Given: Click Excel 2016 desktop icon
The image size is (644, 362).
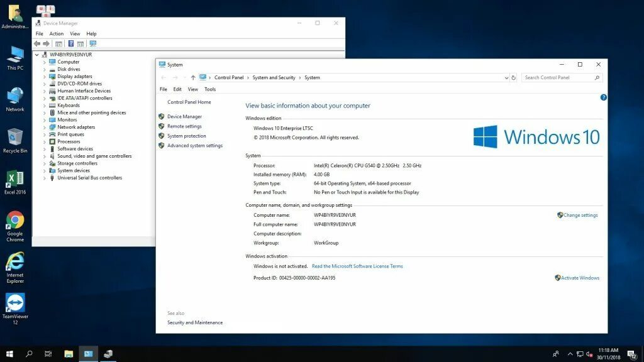Looking at the screenshot, I should click(x=15, y=182).
